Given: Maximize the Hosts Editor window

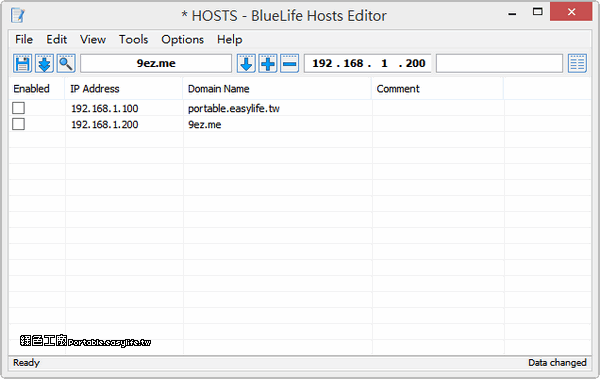Looking at the screenshot, I should [538, 12].
